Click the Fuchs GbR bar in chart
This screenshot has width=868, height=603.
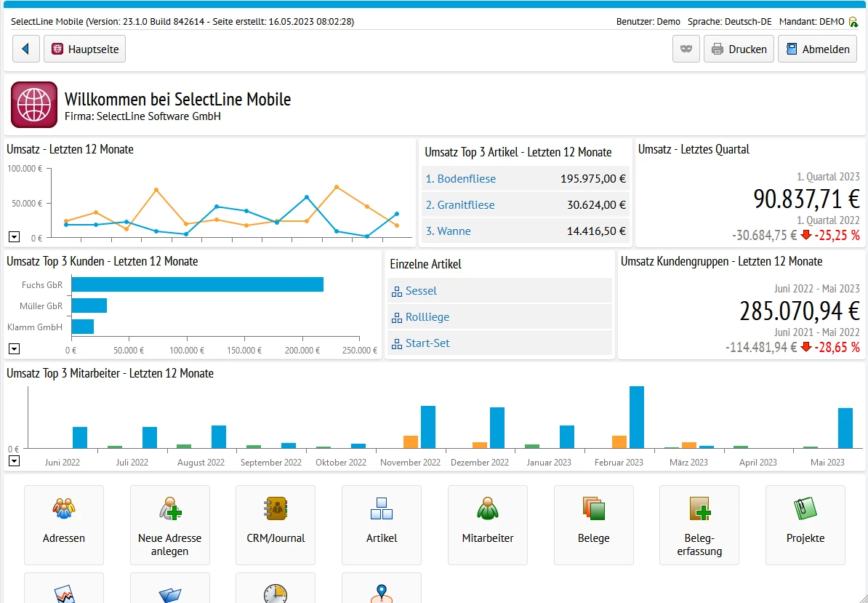pos(198,284)
